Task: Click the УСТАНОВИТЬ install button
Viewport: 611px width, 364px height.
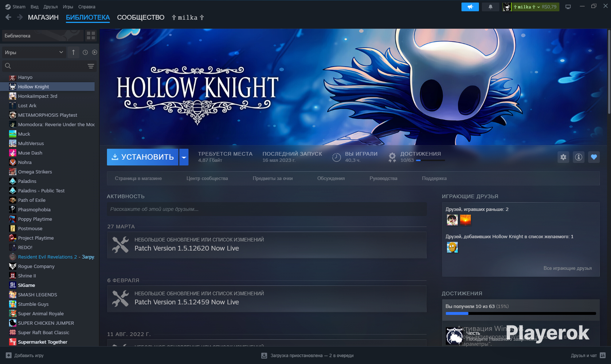Action: 142,157
